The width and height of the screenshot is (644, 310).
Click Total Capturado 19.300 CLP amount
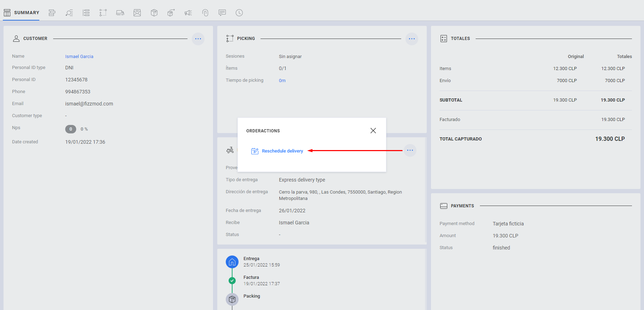(610, 139)
